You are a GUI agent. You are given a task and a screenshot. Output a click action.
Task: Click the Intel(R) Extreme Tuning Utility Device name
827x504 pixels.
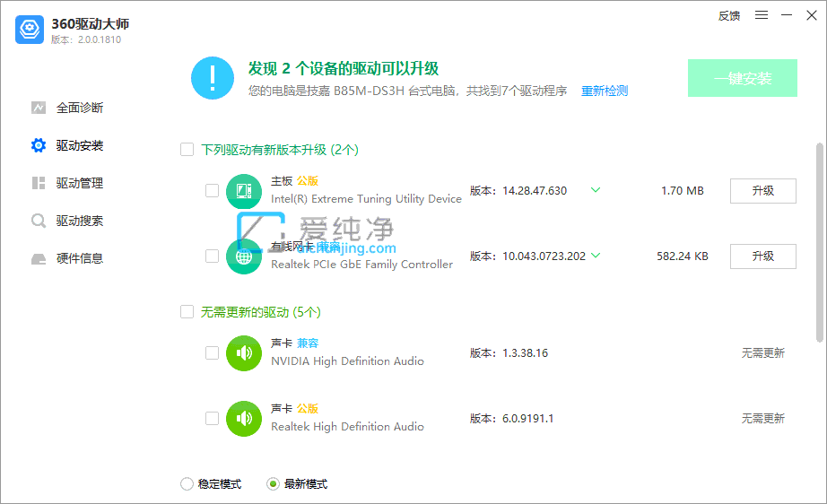pos(366,199)
